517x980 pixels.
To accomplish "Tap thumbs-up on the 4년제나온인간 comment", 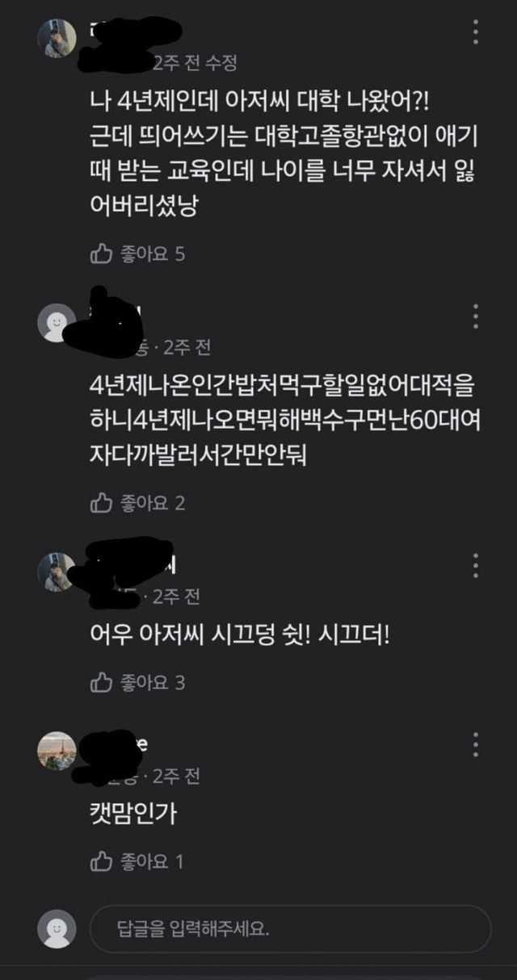I will pyautogui.click(x=101, y=504).
